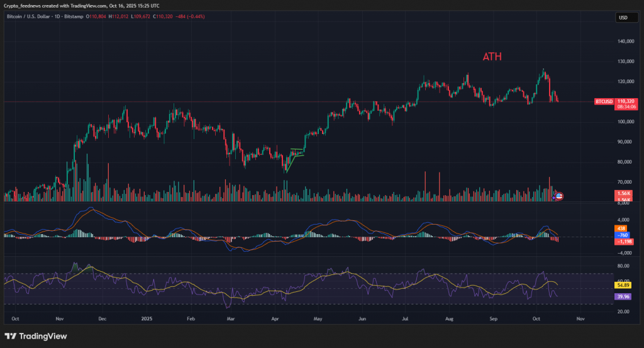Click the 140,000 price axis label
This screenshot has width=644, height=348.
click(x=626, y=41)
